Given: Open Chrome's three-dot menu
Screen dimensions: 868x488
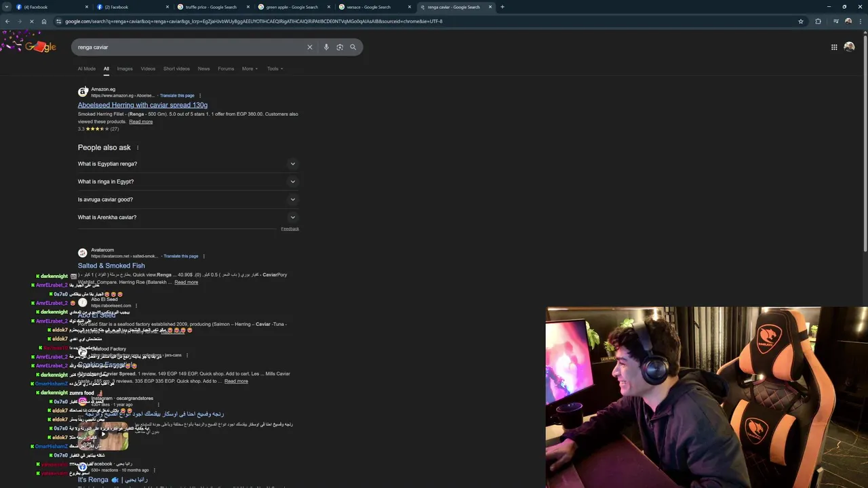Looking at the screenshot, I should 861,21.
